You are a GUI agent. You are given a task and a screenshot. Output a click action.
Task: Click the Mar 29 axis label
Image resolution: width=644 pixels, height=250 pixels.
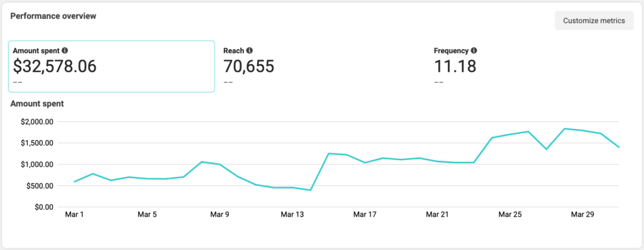click(583, 214)
